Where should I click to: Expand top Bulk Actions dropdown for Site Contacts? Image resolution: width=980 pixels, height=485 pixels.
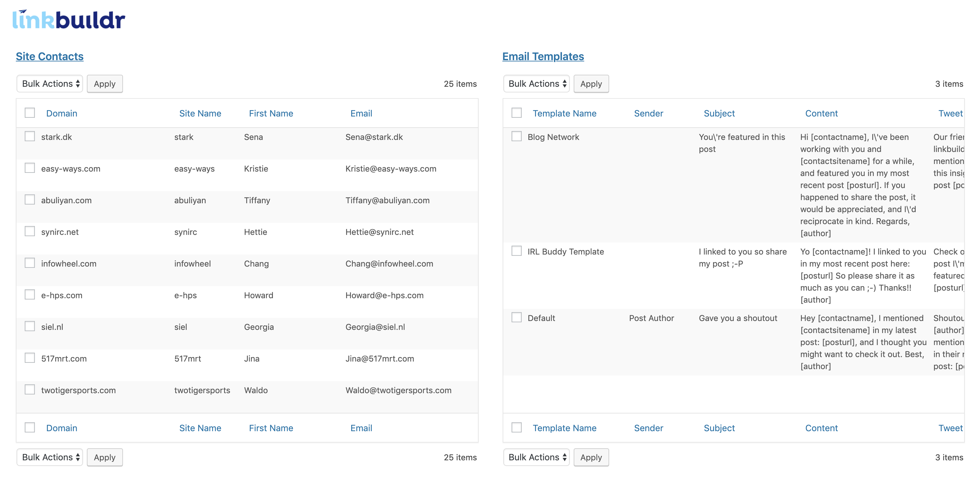coord(50,84)
